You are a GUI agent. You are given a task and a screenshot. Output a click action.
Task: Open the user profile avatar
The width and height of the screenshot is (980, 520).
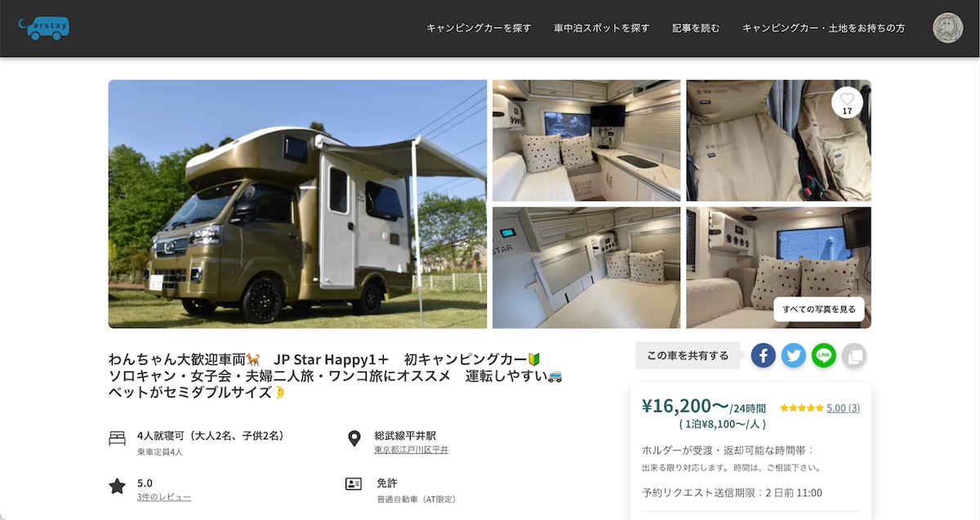(948, 28)
